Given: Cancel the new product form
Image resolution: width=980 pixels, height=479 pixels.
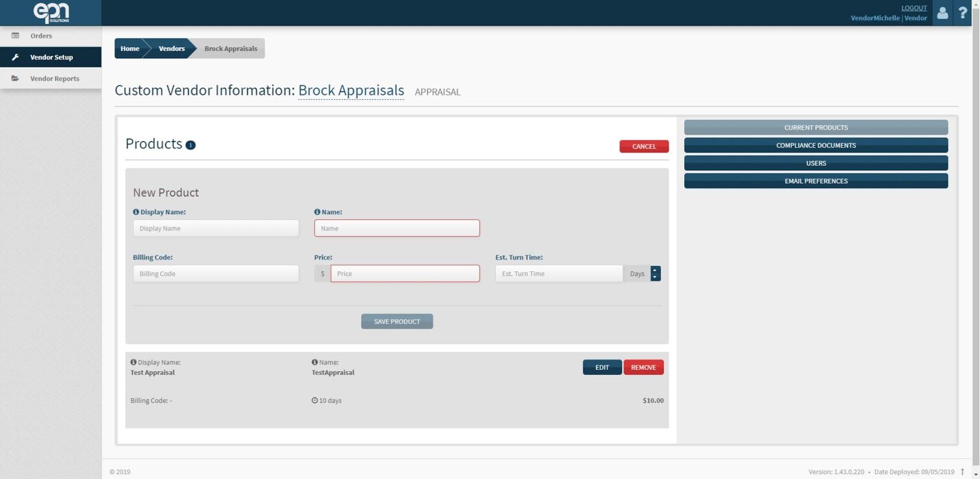Looking at the screenshot, I should (644, 146).
